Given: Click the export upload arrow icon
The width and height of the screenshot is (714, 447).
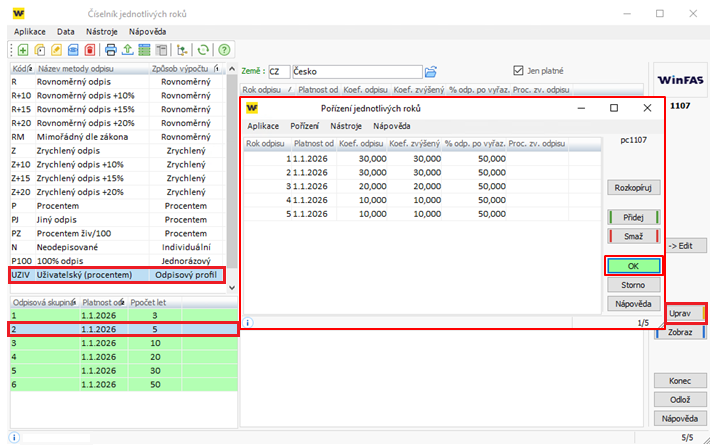Looking at the screenshot, I should [x=128, y=49].
